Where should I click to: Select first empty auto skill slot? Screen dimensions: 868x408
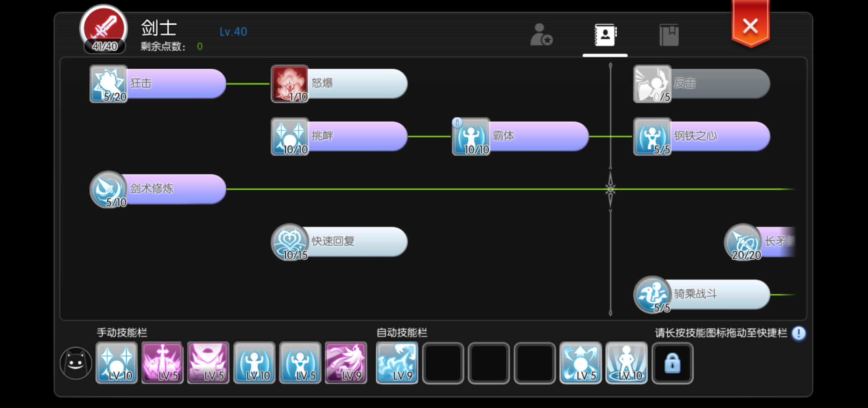(x=443, y=363)
